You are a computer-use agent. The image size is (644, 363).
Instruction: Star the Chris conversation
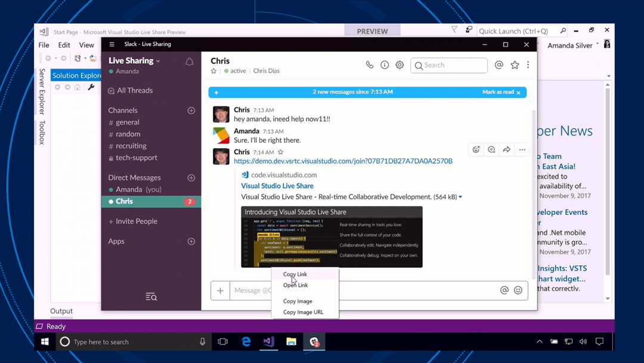click(x=213, y=71)
